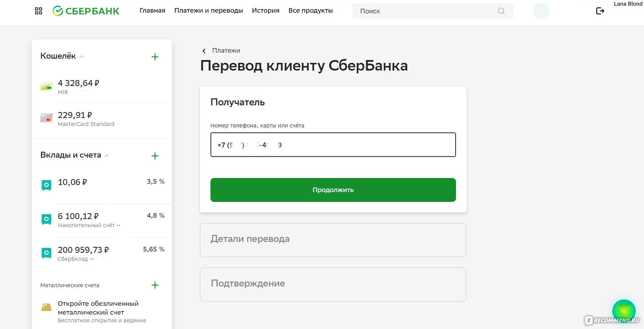Open the apps grid menu icon
644x329 pixels.
[39, 11]
